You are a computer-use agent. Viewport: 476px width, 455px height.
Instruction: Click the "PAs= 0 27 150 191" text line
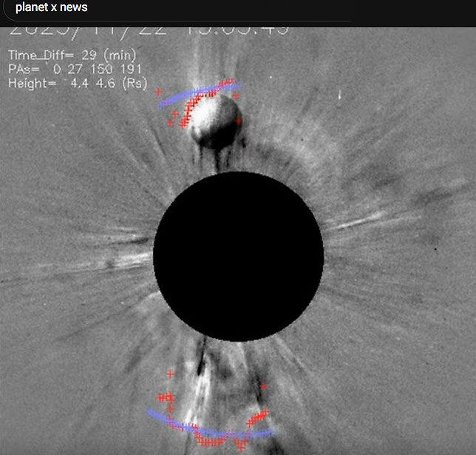tap(75, 69)
